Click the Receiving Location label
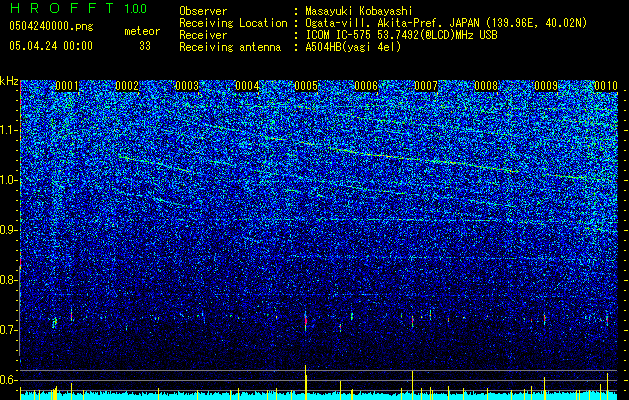629x400 pixels. click(x=233, y=23)
